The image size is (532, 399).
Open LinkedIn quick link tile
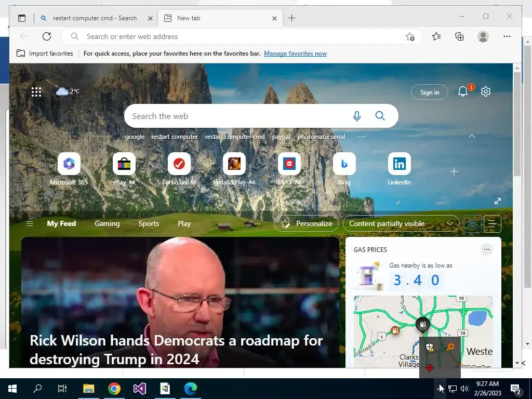pos(399,169)
